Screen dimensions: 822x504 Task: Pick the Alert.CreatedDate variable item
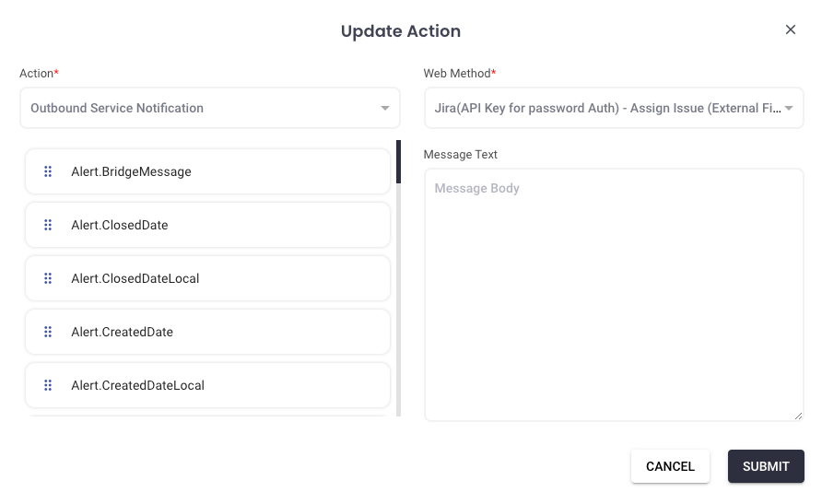(221, 332)
